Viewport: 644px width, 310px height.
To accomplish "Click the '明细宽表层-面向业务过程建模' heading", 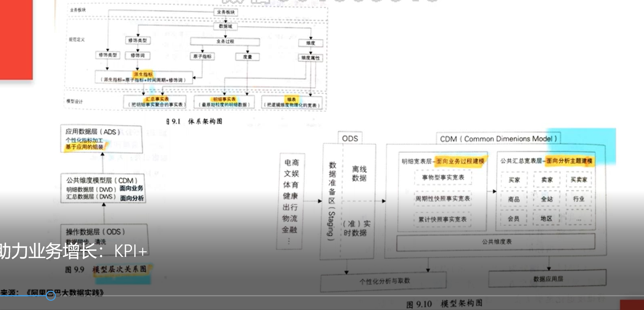I will [x=444, y=161].
